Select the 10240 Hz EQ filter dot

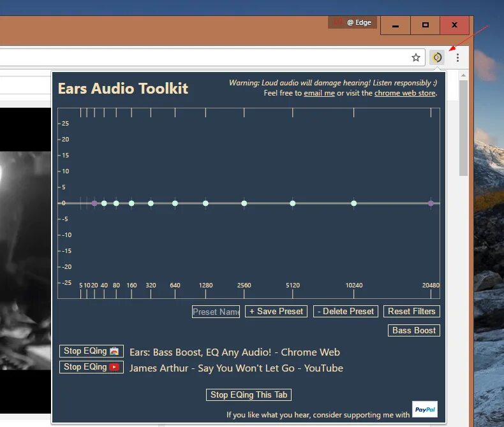354,203
